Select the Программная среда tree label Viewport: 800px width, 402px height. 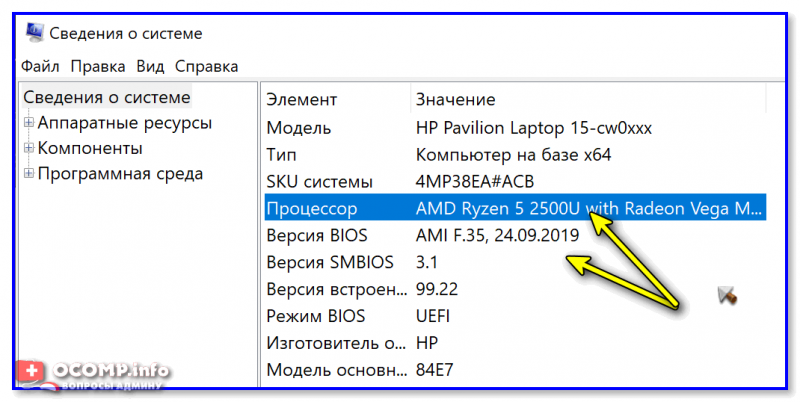click(120, 174)
